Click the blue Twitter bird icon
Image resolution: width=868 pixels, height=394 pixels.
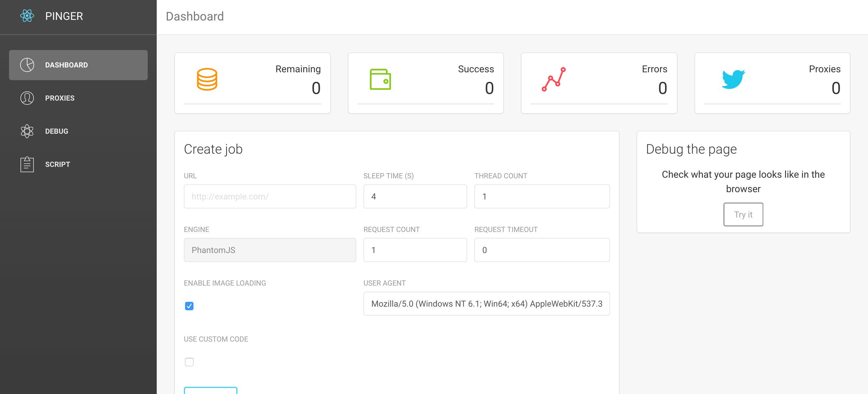pyautogui.click(x=733, y=80)
